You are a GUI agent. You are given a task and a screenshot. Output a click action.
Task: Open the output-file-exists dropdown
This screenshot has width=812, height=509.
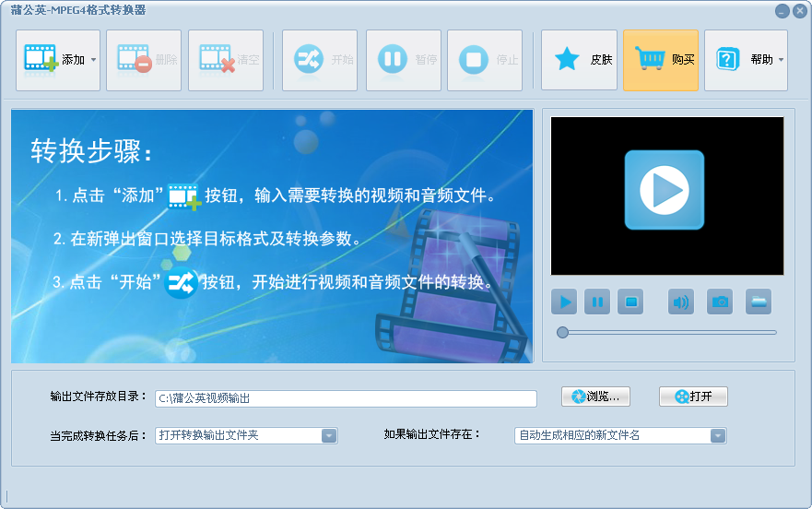pos(717,435)
